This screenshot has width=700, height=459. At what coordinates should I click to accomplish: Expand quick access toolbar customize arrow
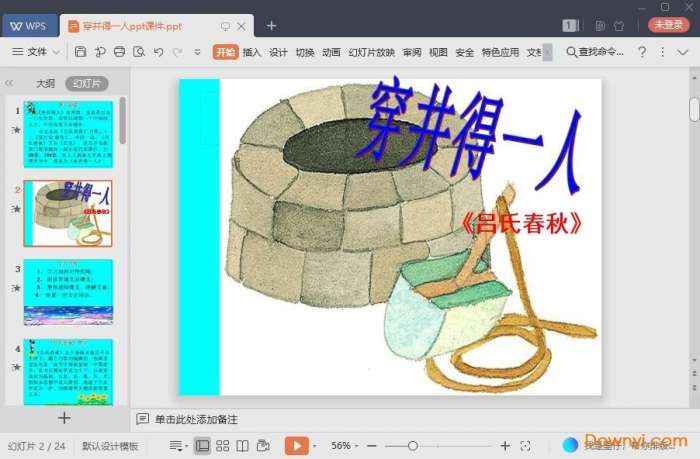pos(197,52)
